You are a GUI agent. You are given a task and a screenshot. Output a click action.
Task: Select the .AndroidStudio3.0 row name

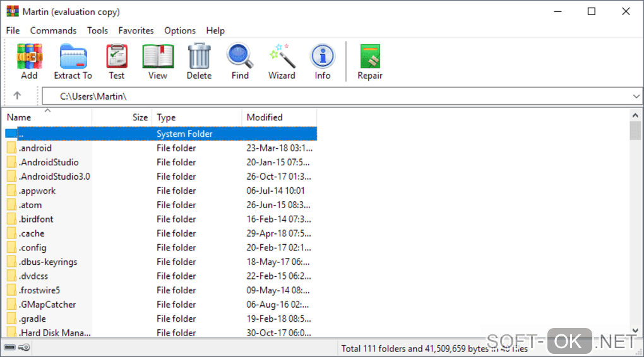(x=54, y=177)
